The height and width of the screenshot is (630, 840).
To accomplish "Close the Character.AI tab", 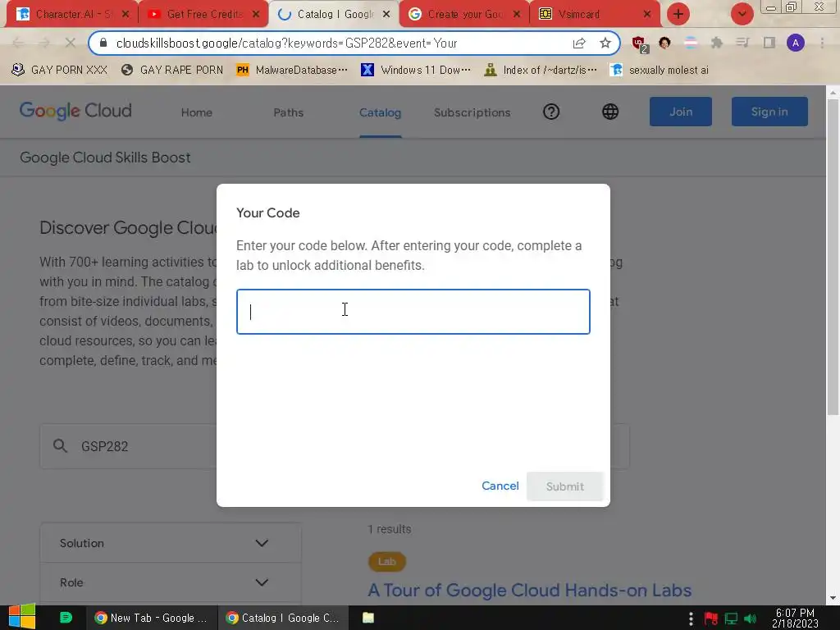I will click(x=126, y=14).
